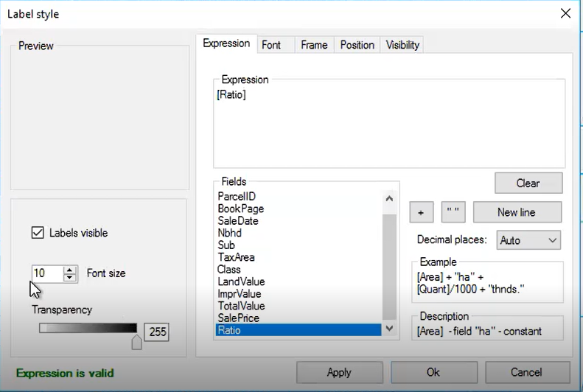Click the transparency slider handle
The height and width of the screenshot is (392, 583).
click(136, 342)
